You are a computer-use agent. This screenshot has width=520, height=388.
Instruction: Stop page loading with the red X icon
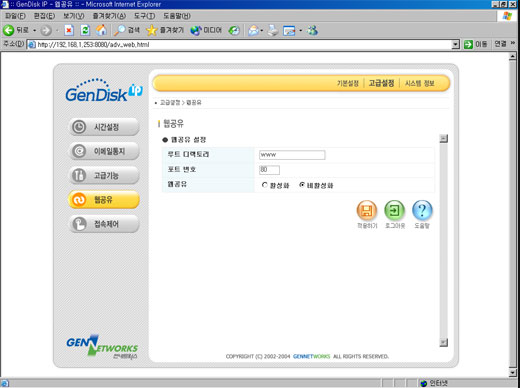(69, 30)
